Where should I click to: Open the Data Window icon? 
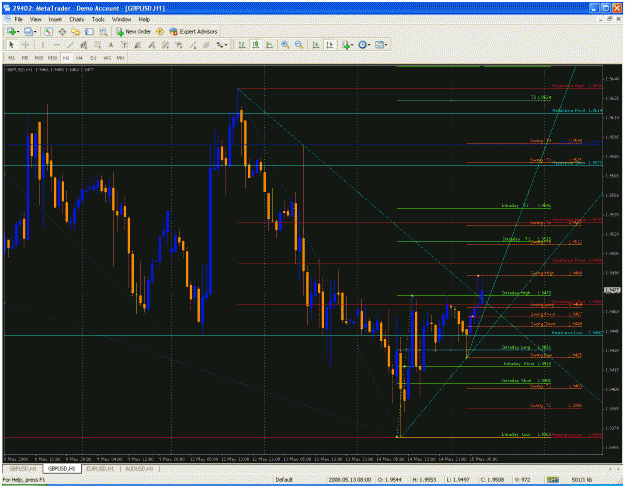pos(62,31)
